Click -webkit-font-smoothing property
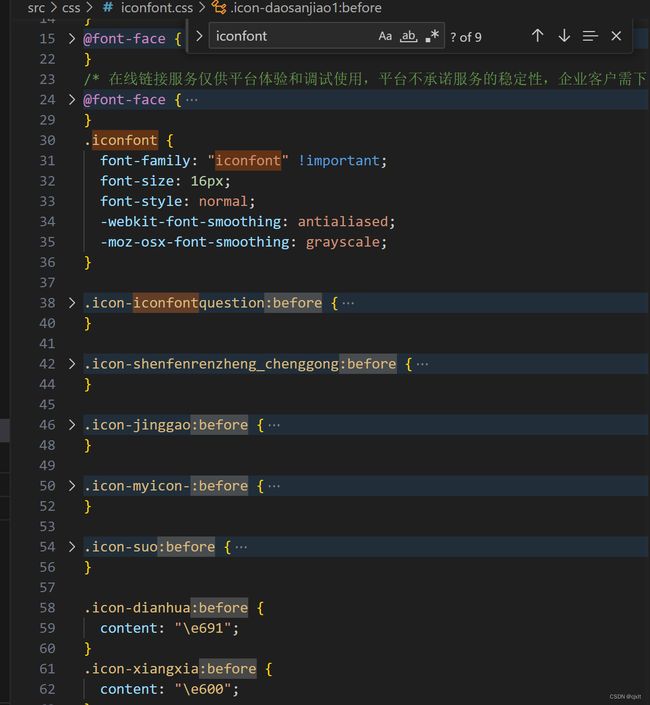This screenshot has height=705, width=650. pyautogui.click(x=191, y=222)
